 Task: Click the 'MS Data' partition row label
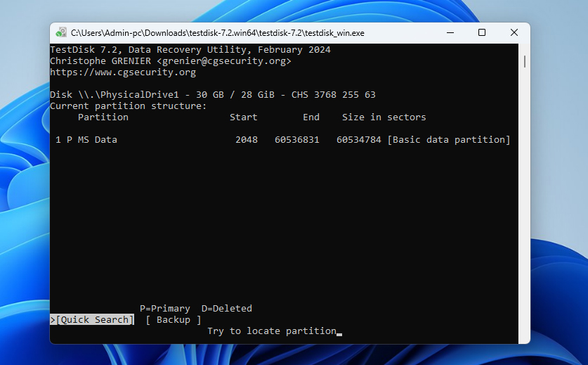click(x=98, y=140)
